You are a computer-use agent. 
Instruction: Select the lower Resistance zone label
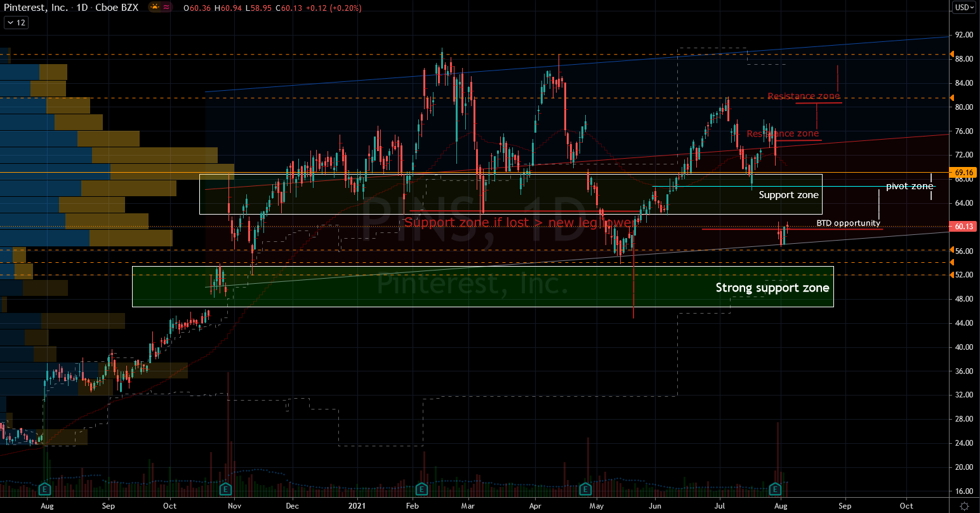click(x=783, y=134)
